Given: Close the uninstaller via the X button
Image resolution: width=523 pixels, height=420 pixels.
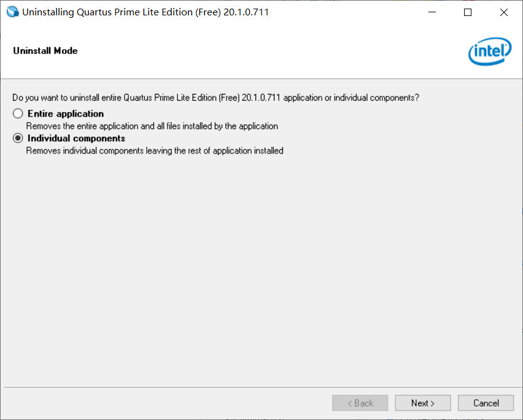Looking at the screenshot, I should point(503,12).
